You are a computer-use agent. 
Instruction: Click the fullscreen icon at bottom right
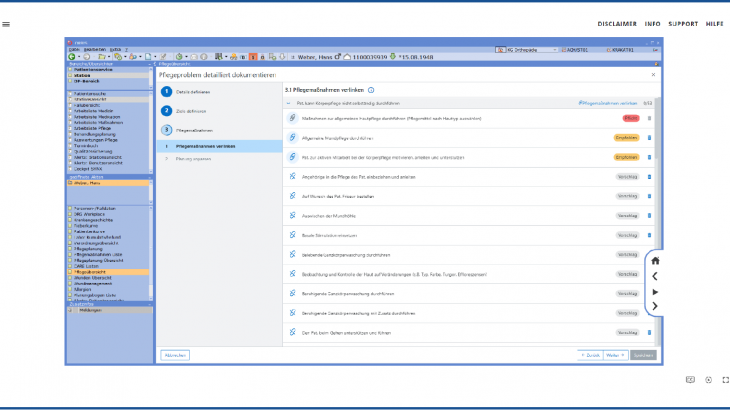click(725, 380)
